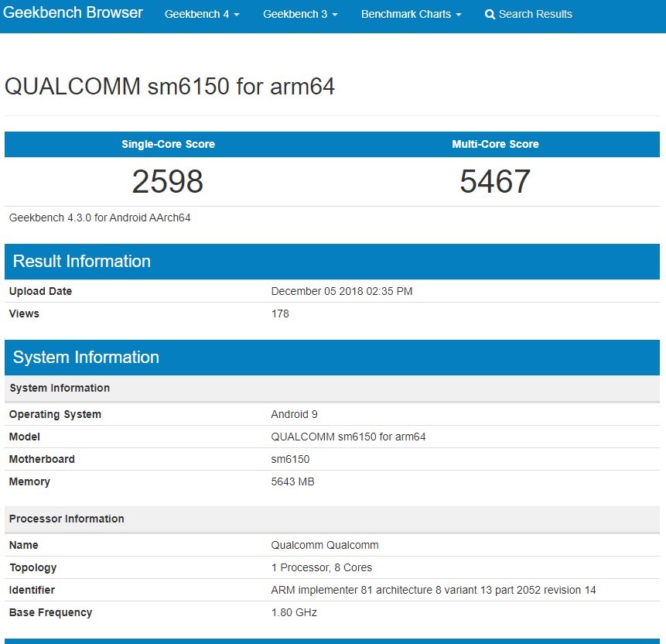
Task: Click the Single-Core Score header
Action: pos(168,144)
